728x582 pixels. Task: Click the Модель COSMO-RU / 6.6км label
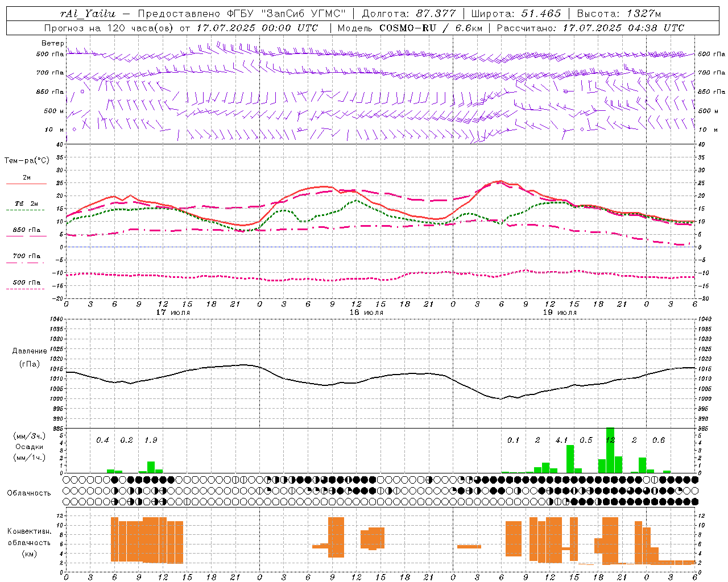click(410, 28)
